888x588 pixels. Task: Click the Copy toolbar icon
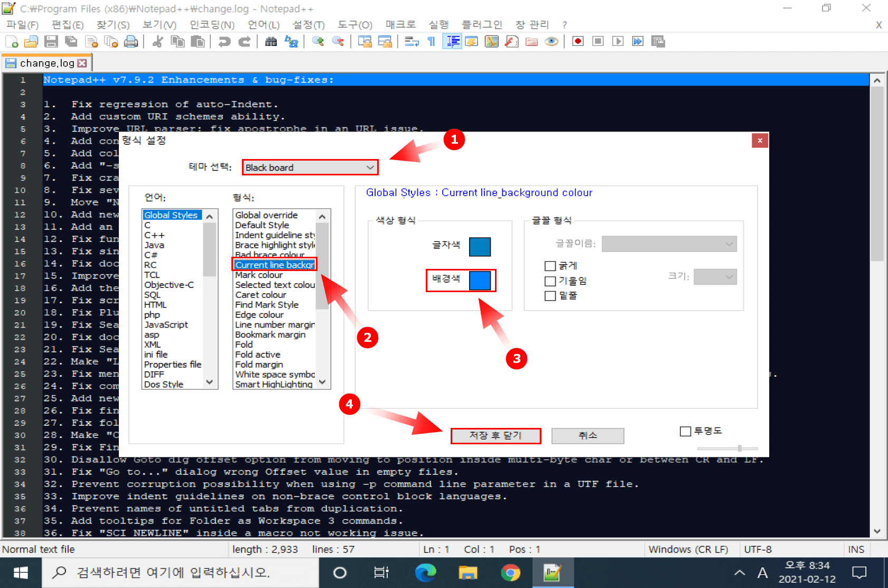pyautogui.click(x=177, y=42)
